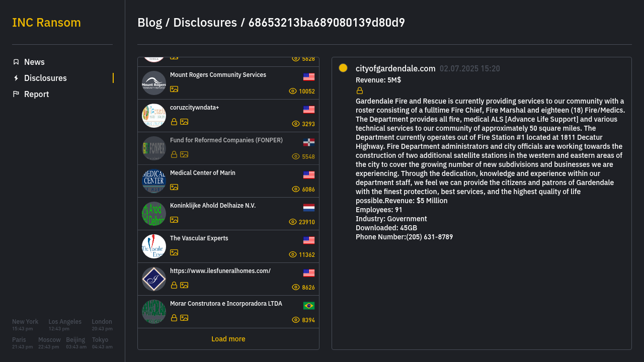The image size is (644, 362).
Task: Click image icon under FONPER entry
Action: tap(184, 154)
